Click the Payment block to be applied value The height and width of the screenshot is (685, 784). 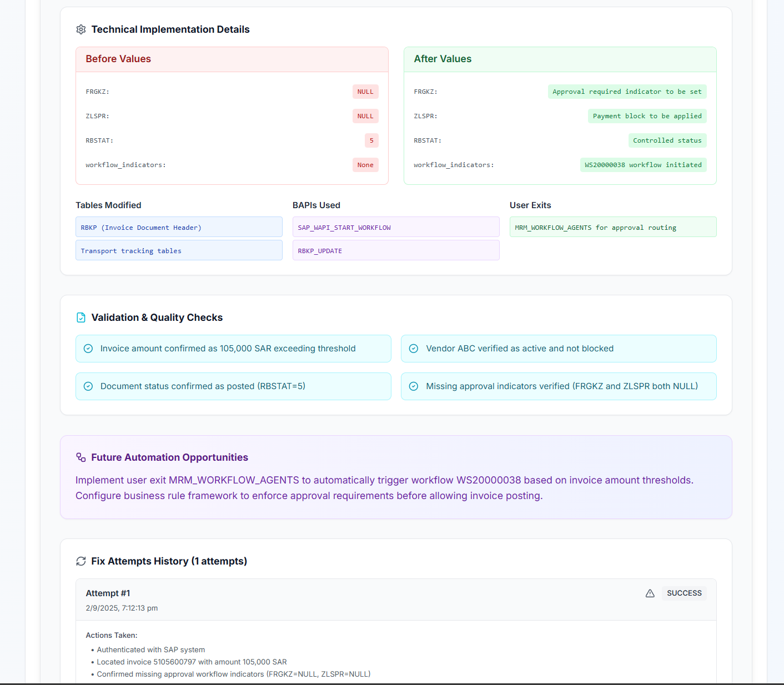click(x=647, y=116)
